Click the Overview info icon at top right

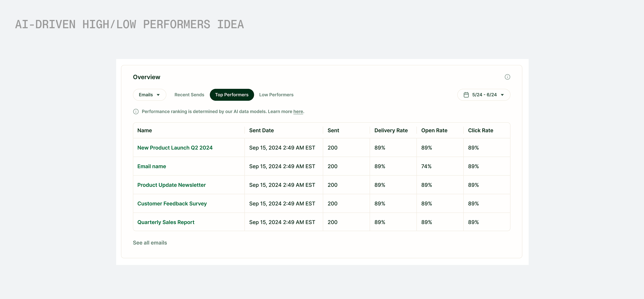click(507, 77)
